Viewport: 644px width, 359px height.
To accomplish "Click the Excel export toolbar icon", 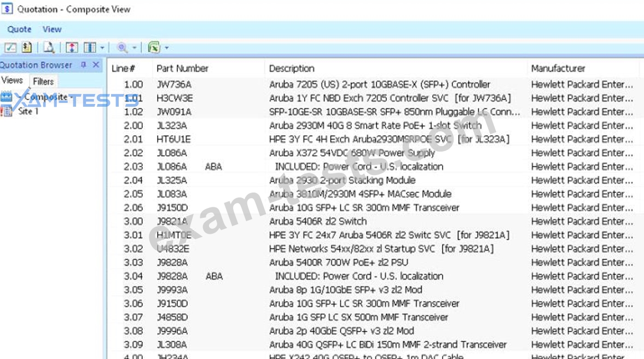I will coord(154,48).
